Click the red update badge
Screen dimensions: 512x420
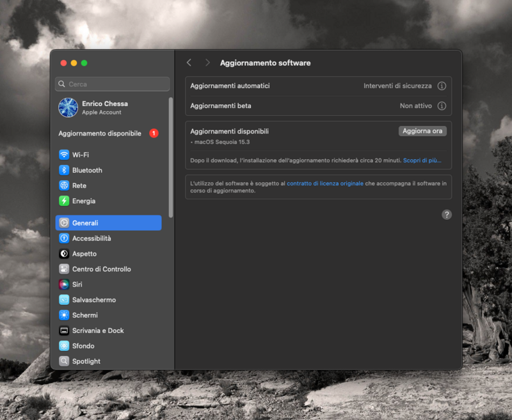pos(154,133)
